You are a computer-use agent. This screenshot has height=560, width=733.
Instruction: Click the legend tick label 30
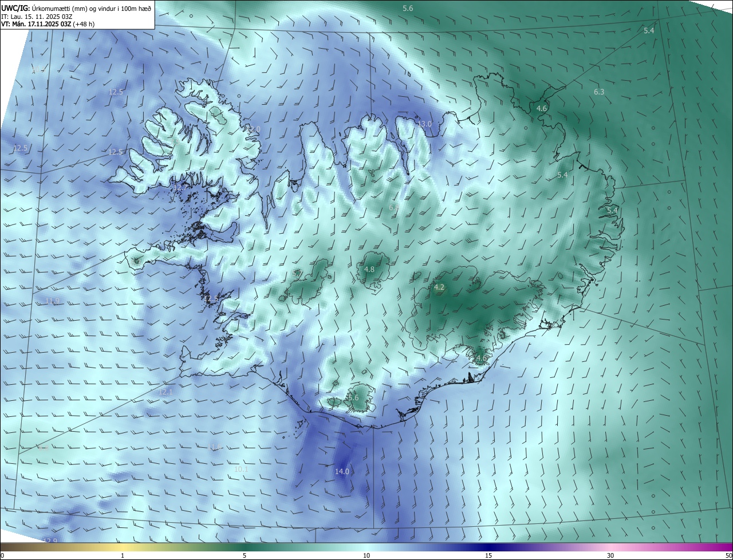point(610,555)
